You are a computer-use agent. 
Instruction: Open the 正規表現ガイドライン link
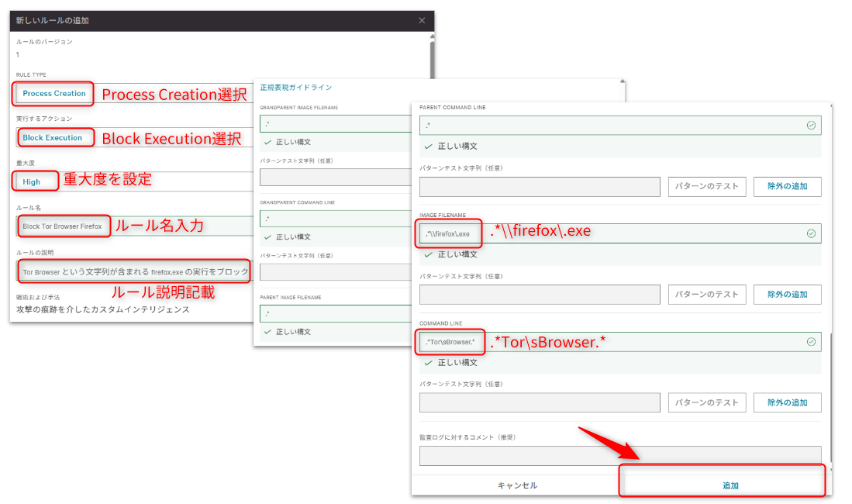(296, 88)
